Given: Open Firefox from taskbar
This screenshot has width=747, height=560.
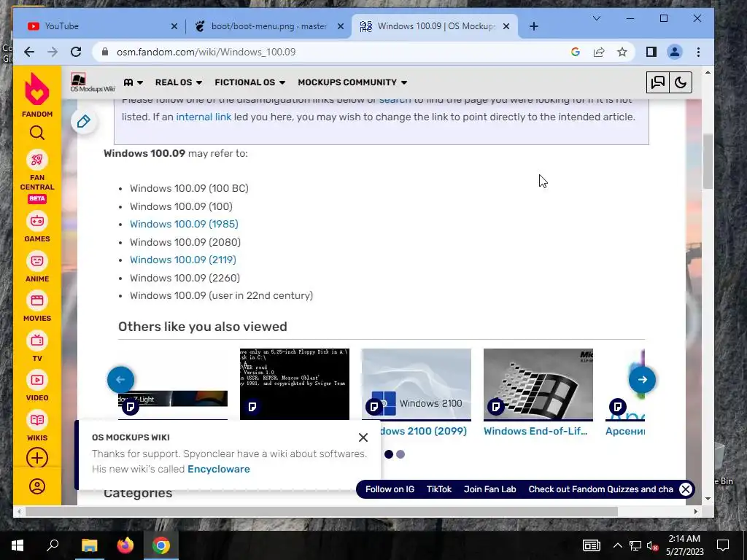Looking at the screenshot, I should [x=125, y=545].
